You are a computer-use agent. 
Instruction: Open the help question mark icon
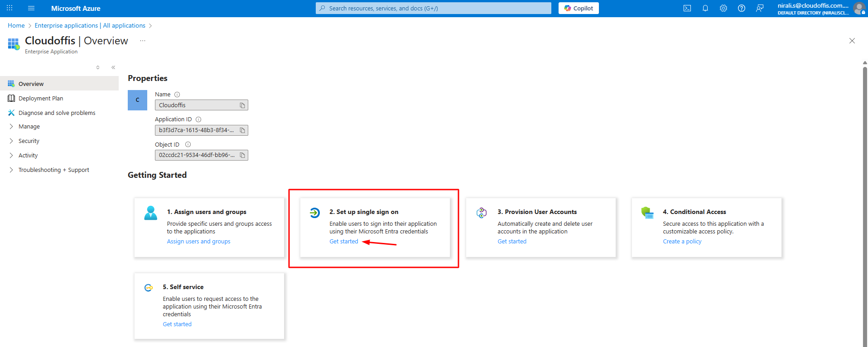pyautogui.click(x=742, y=8)
